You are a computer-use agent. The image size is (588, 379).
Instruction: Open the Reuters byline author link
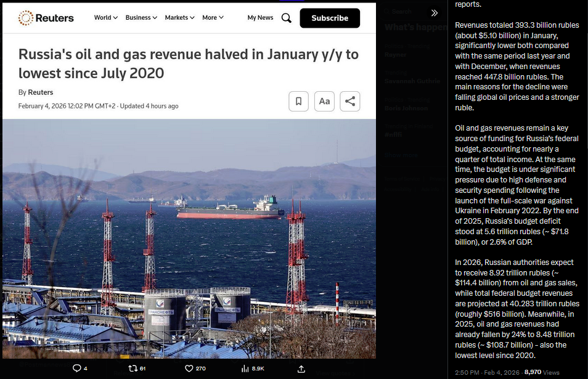[41, 92]
